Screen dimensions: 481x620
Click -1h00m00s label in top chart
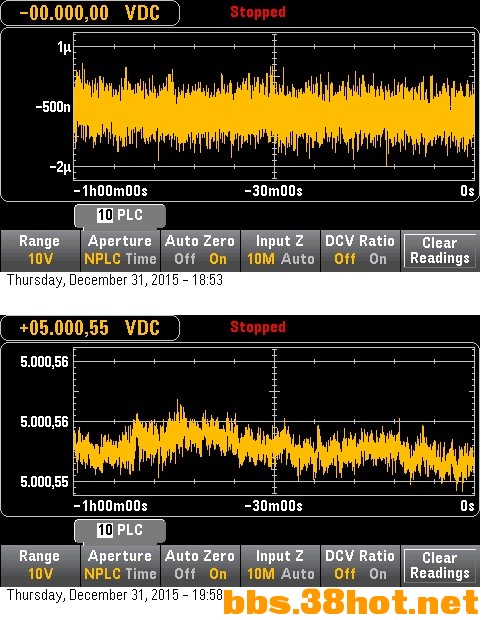pos(111,191)
